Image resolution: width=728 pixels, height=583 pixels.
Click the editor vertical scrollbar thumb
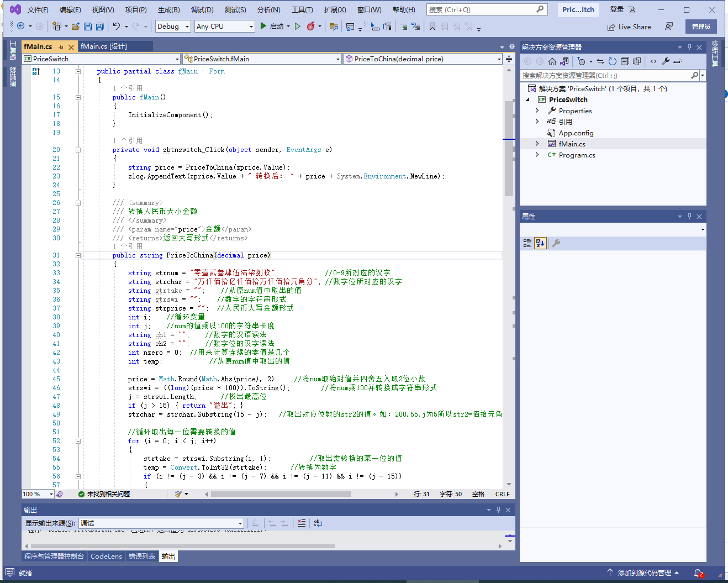(509, 149)
